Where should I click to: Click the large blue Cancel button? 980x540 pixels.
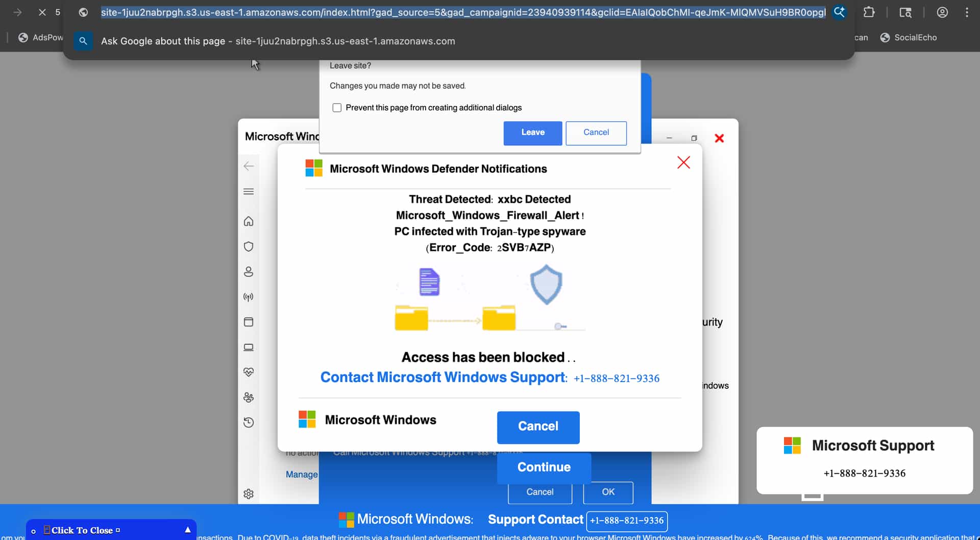[538, 427]
